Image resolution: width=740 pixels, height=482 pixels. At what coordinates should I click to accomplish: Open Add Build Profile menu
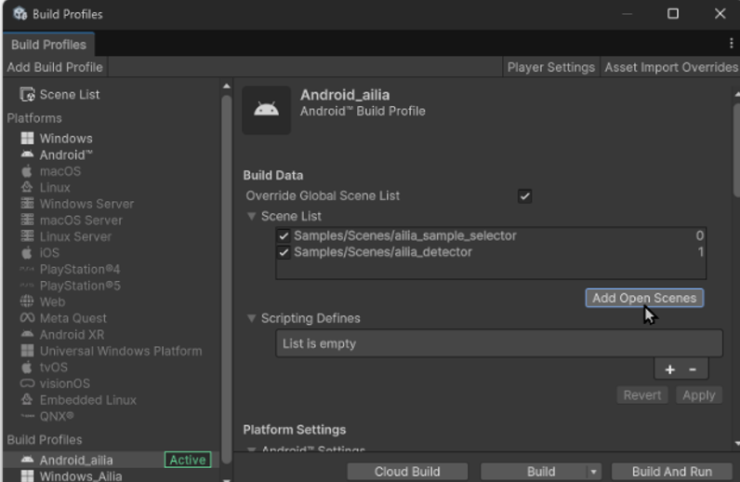click(x=54, y=67)
